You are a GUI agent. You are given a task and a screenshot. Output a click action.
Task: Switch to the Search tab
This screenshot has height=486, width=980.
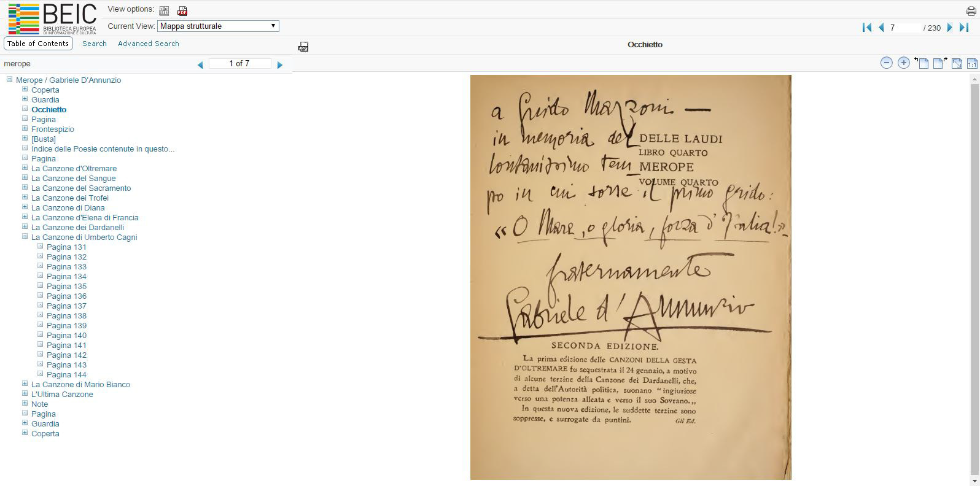click(95, 44)
